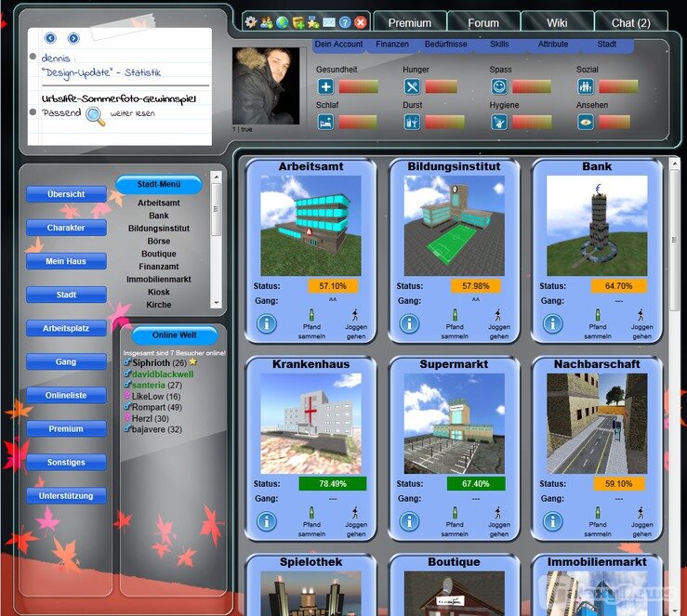Image resolution: width=687 pixels, height=616 pixels.
Task: Go to previous news note arrow
Action: (x=50, y=38)
